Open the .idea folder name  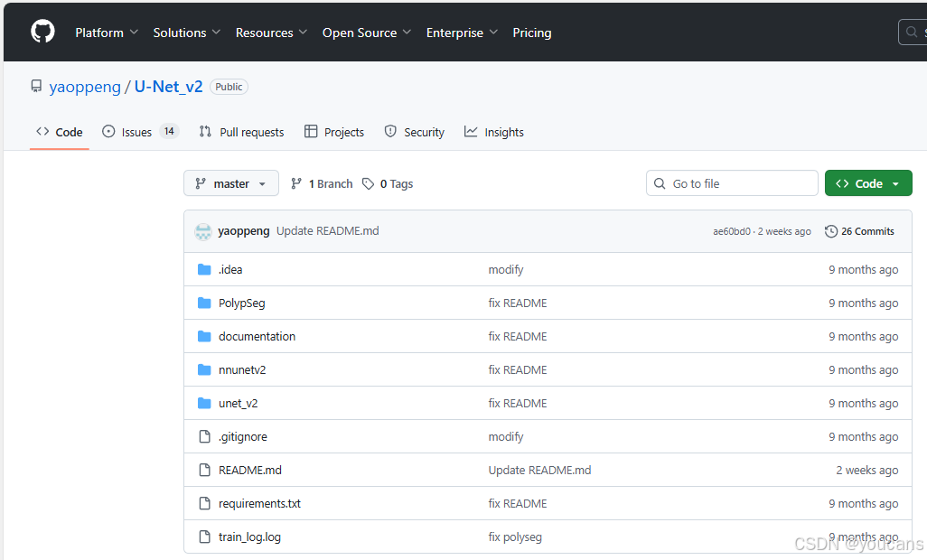point(230,269)
